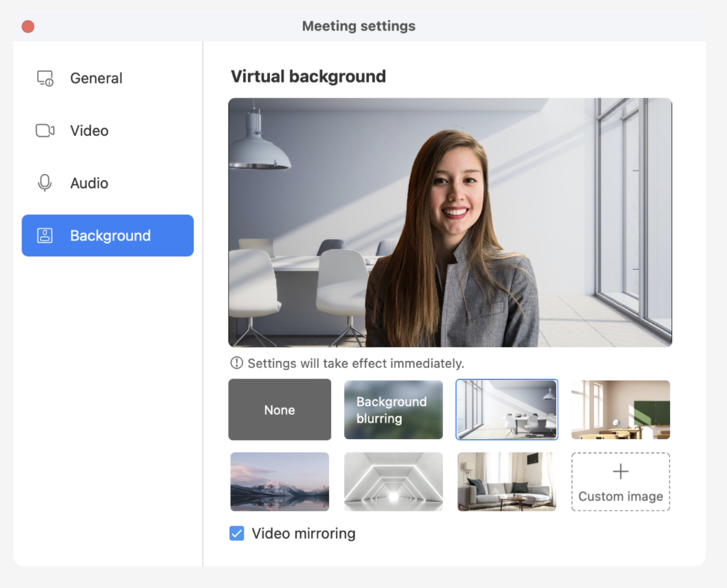Screen dimensions: 727x588
Task: Select the living room sofa background
Action: [x=507, y=481]
